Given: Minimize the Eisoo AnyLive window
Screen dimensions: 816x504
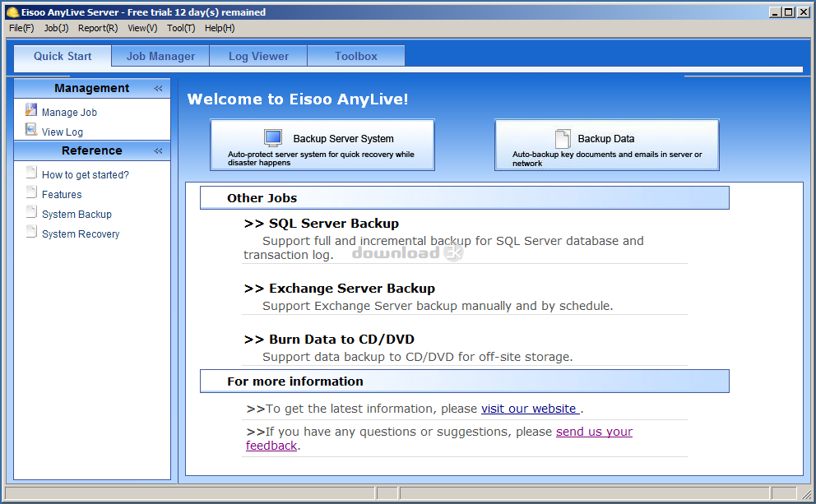Looking at the screenshot, I should pos(776,12).
